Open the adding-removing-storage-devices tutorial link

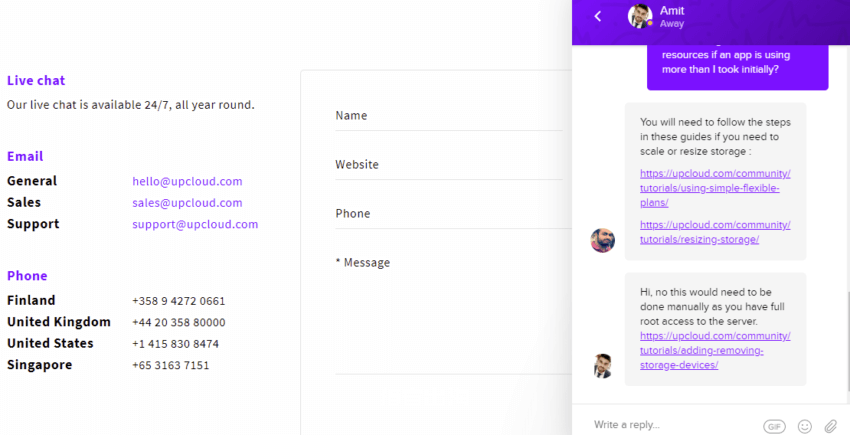(715, 350)
